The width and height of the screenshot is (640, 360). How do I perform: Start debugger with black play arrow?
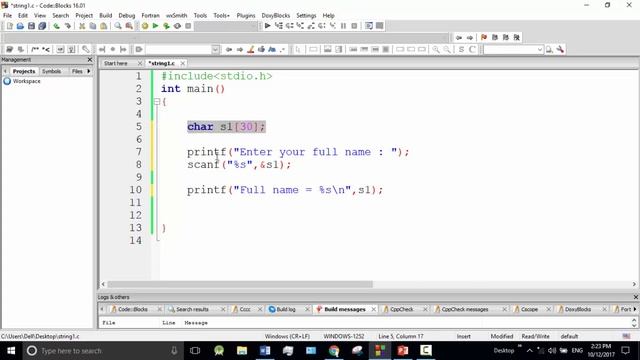(x=267, y=26)
